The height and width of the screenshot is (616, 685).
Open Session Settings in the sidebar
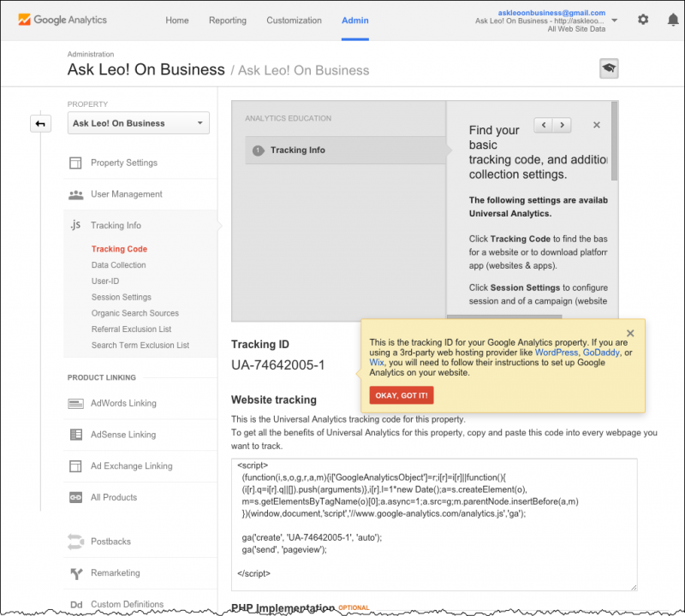coord(122,297)
